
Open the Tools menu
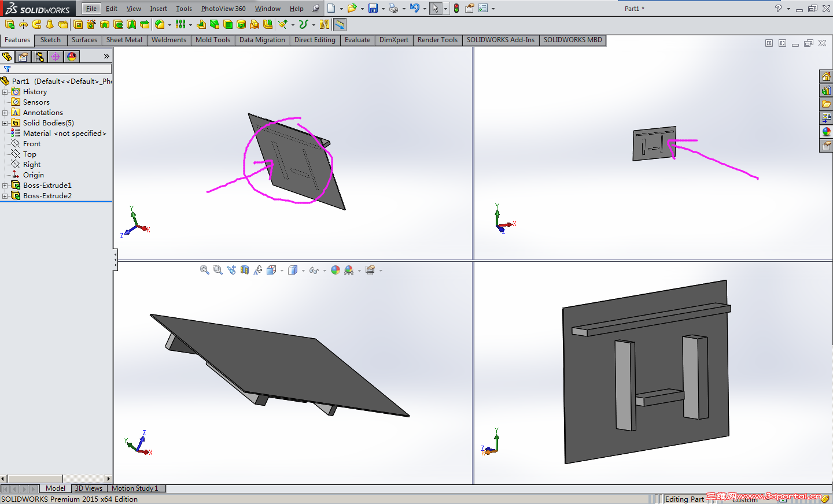click(184, 9)
